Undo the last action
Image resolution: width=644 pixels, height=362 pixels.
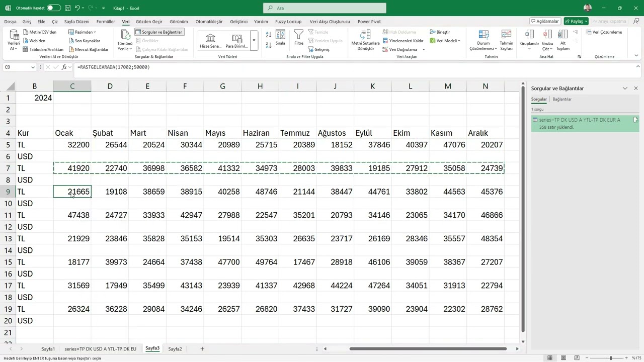(77, 8)
